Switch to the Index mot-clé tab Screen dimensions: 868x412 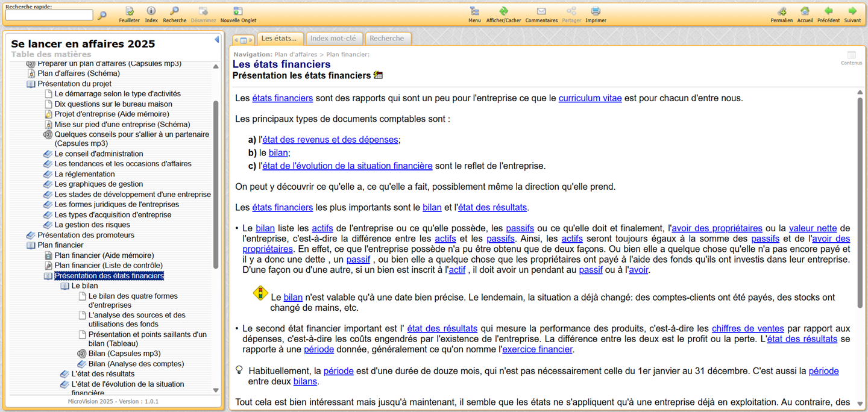(x=333, y=39)
